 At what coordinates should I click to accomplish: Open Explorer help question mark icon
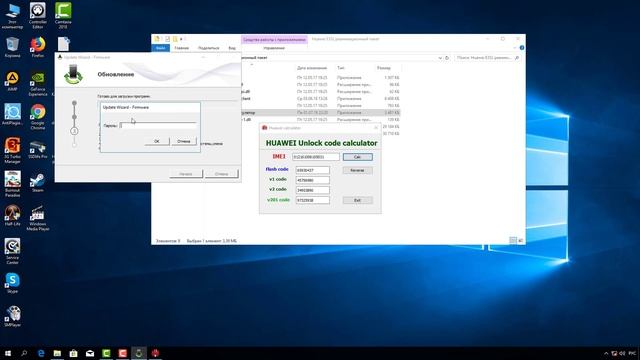point(522,48)
